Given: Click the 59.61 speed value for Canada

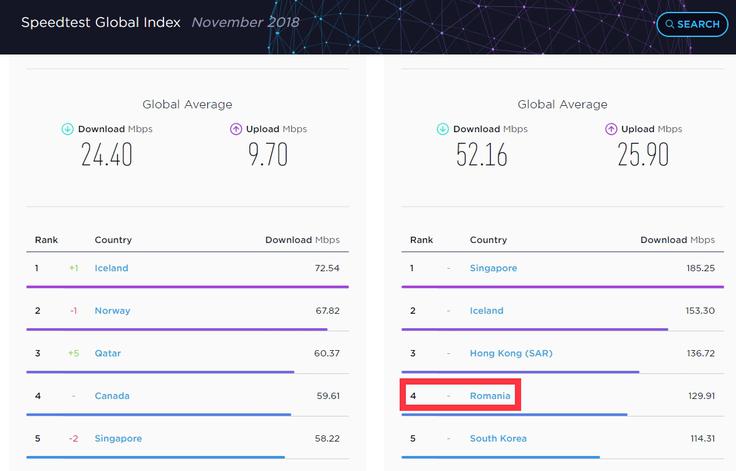Looking at the screenshot, I should tap(328, 396).
